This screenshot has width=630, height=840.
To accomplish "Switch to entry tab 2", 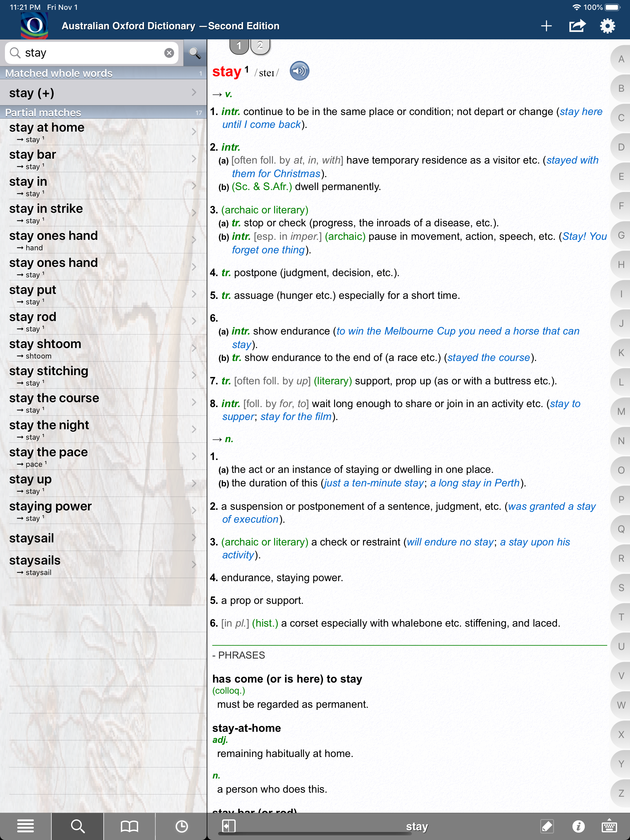I will pos(260,46).
